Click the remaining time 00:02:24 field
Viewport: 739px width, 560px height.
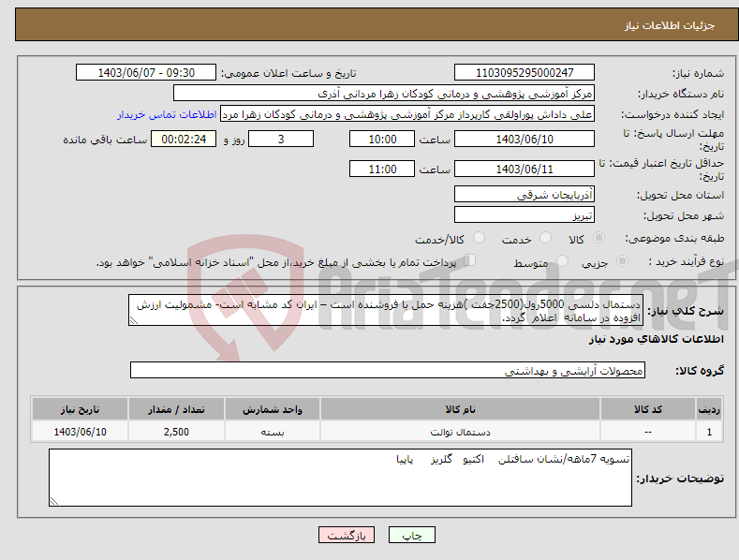pos(184,139)
